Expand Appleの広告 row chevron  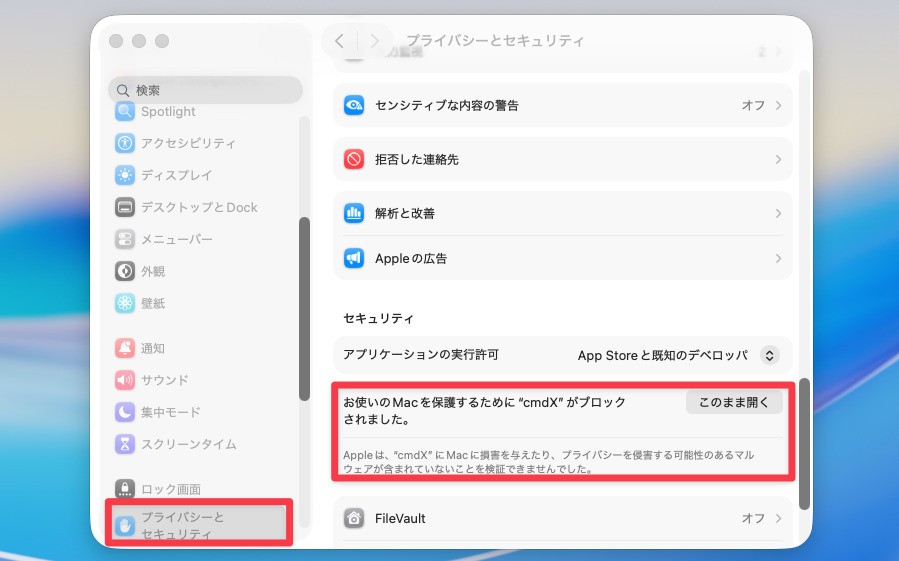[778, 258]
